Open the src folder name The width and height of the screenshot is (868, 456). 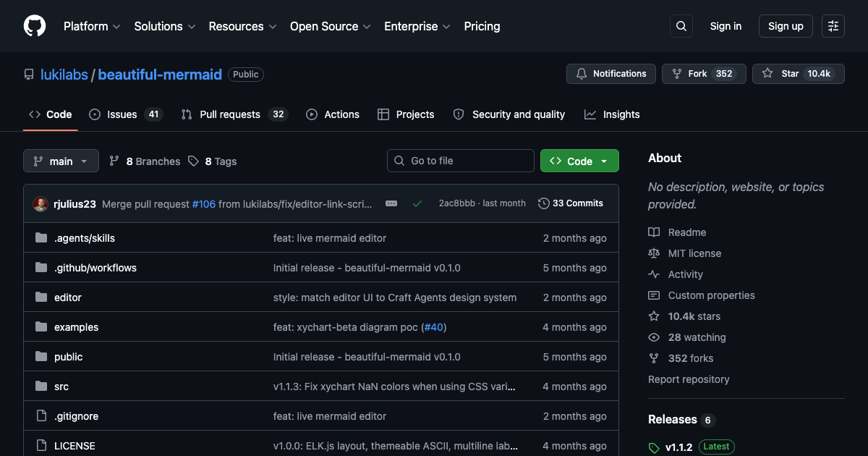(61, 387)
